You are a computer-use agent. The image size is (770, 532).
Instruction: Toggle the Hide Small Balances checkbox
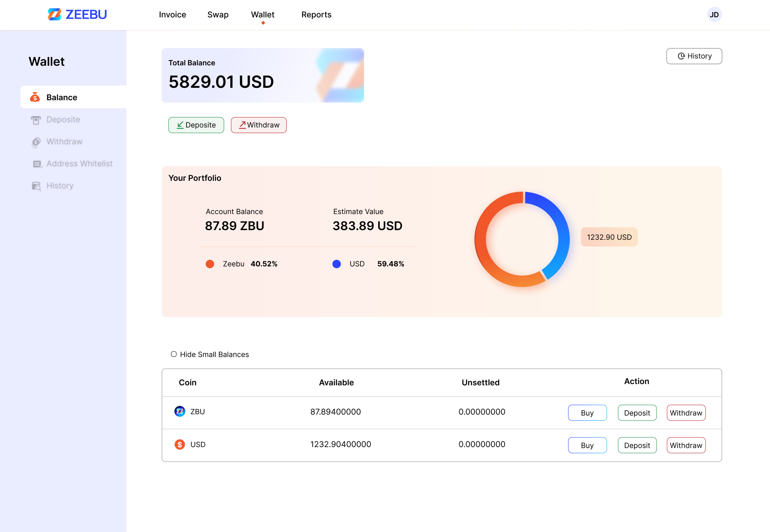tap(174, 354)
